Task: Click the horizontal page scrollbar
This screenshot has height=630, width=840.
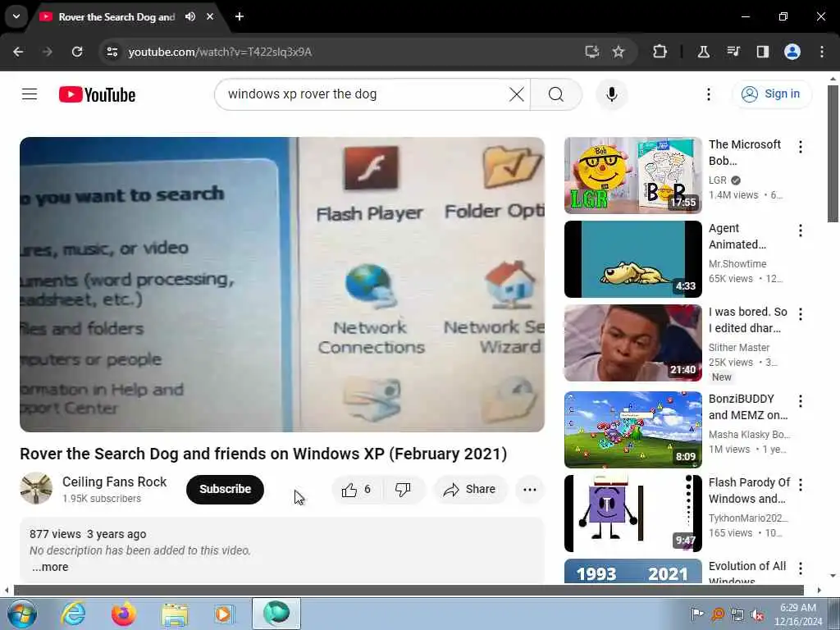Action: [409, 591]
